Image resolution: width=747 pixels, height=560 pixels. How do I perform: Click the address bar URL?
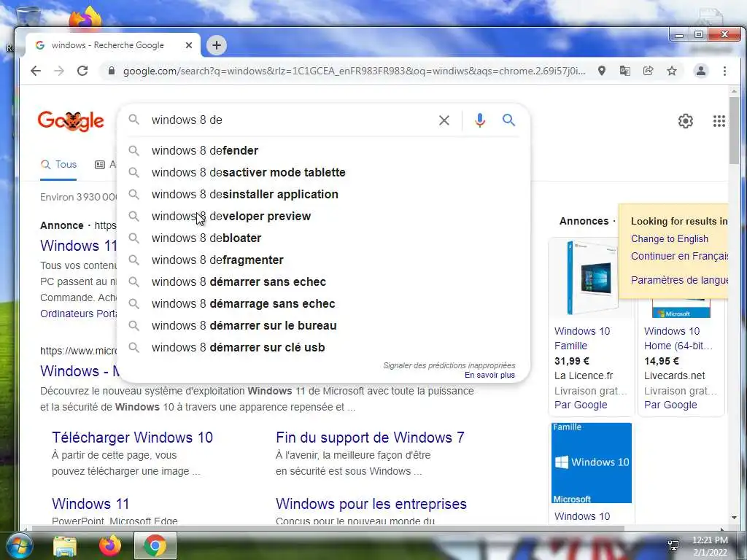click(x=354, y=71)
